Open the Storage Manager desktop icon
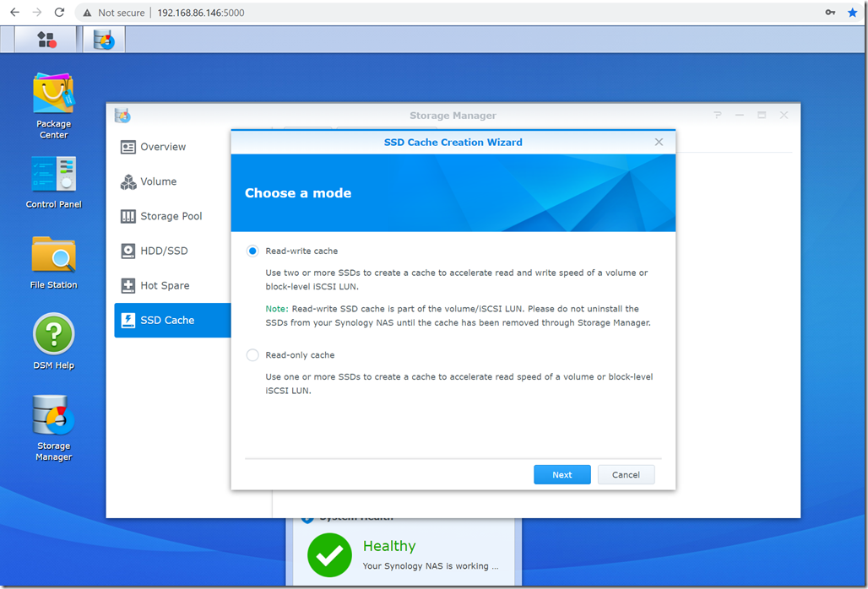Image resolution: width=868 pixels, height=589 pixels. pos(54,428)
